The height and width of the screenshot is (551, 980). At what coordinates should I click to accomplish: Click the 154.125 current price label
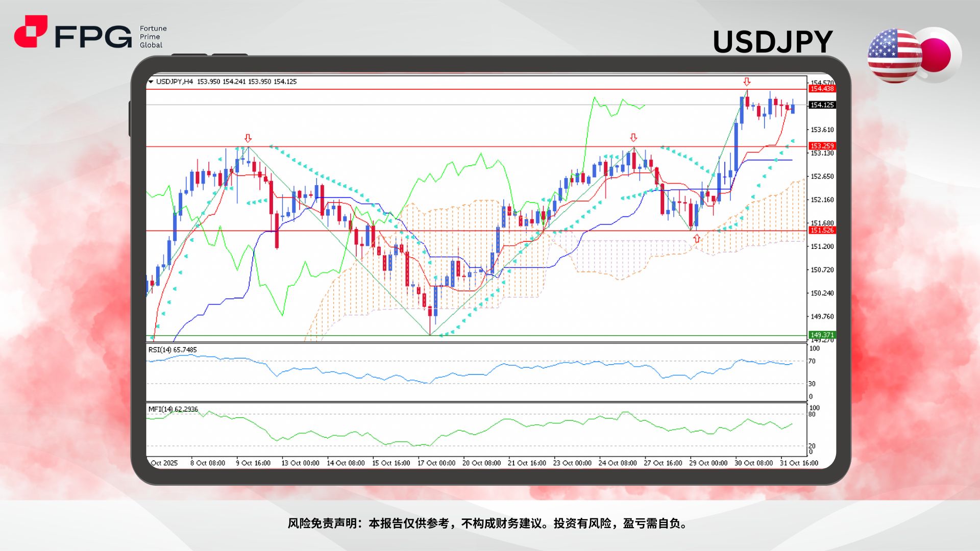point(822,105)
